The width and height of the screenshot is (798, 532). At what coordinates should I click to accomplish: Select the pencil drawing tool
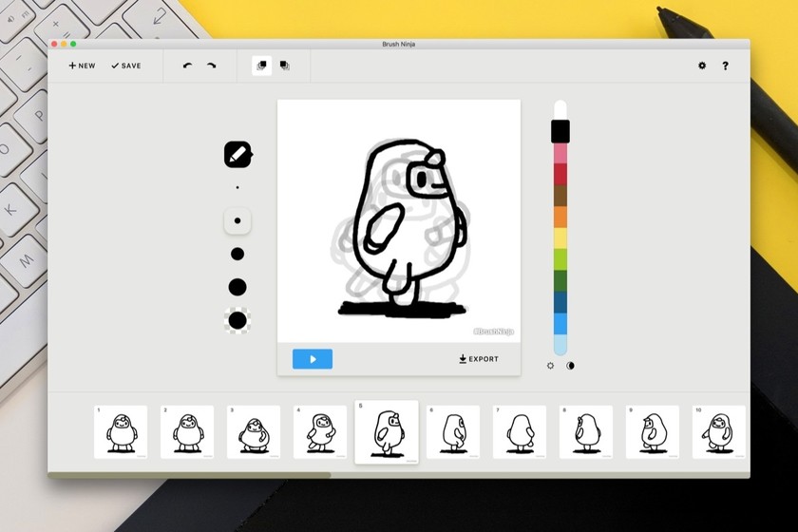238,154
